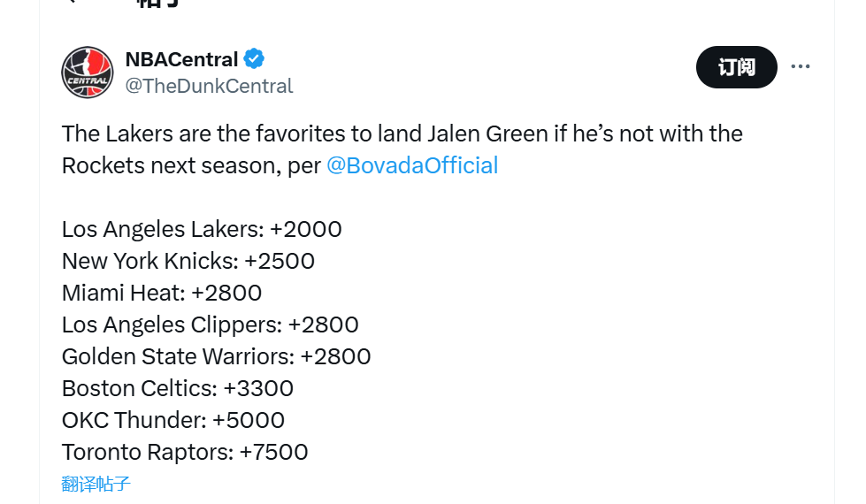Open the NBACentral profile avatar
Screen dimensions: 866x504
pyautogui.click(x=88, y=73)
